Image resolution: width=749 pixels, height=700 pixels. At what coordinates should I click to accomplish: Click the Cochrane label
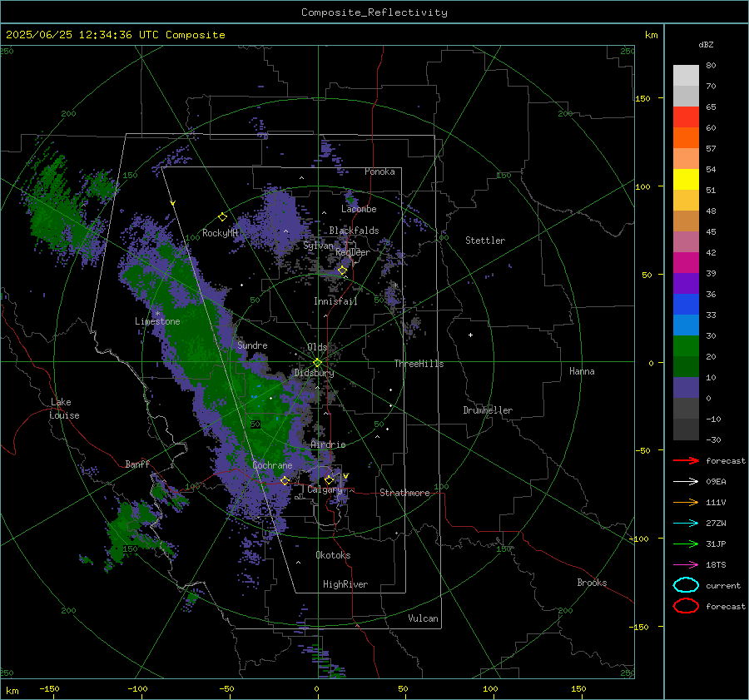click(272, 465)
